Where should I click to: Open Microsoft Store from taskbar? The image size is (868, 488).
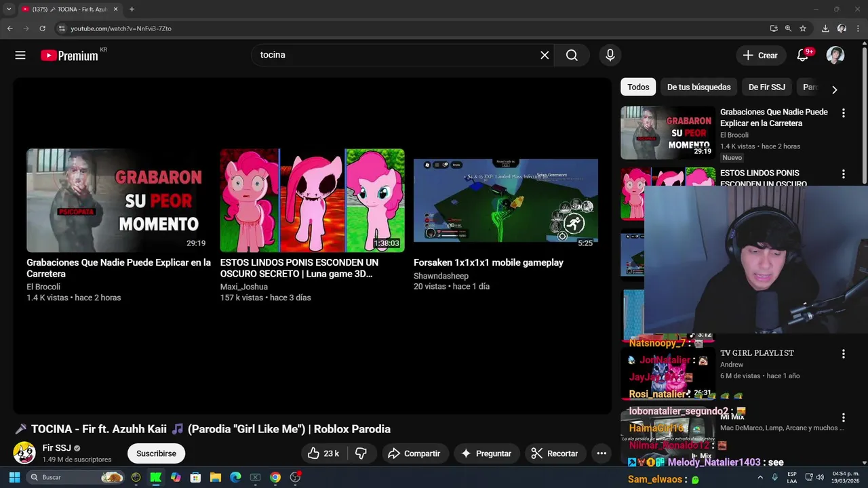coord(195,477)
